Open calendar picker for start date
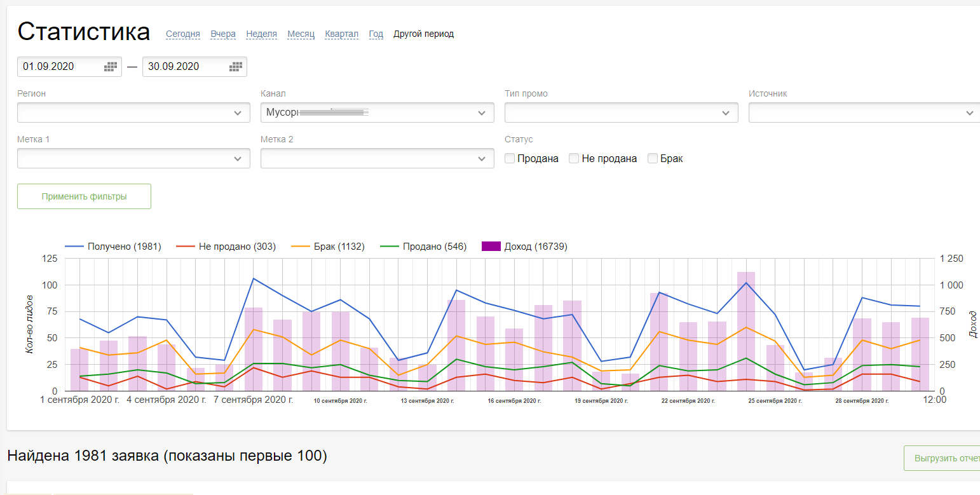Image resolution: width=980 pixels, height=495 pixels. pyautogui.click(x=111, y=67)
